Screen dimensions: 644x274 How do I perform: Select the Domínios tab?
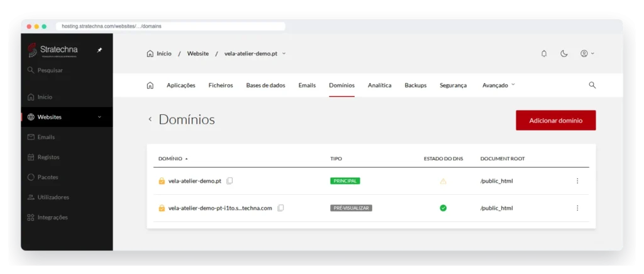(x=341, y=85)
